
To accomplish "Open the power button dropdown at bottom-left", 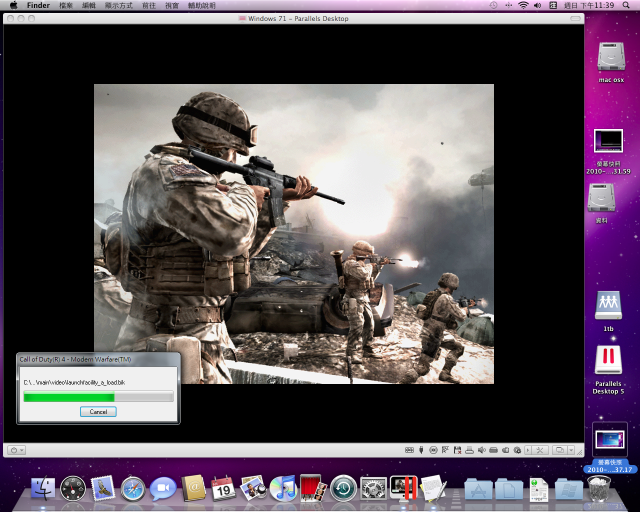I will pos(17,450).
